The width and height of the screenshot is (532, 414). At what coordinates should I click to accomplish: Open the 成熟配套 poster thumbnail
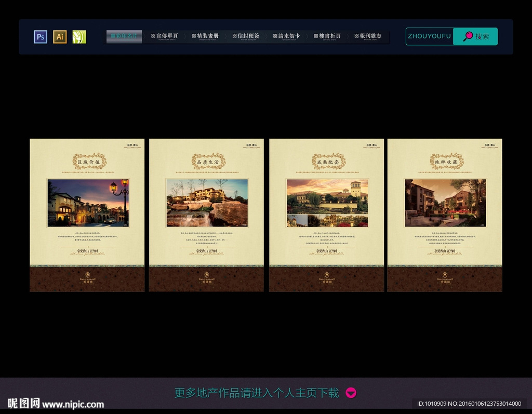coord(326,215)
